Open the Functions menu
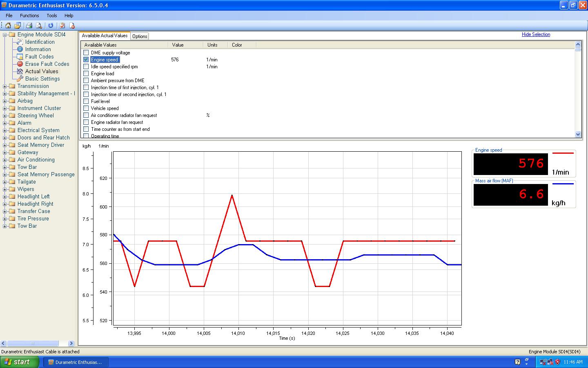The height and width of the screenshot is (368, 588). 29,16
